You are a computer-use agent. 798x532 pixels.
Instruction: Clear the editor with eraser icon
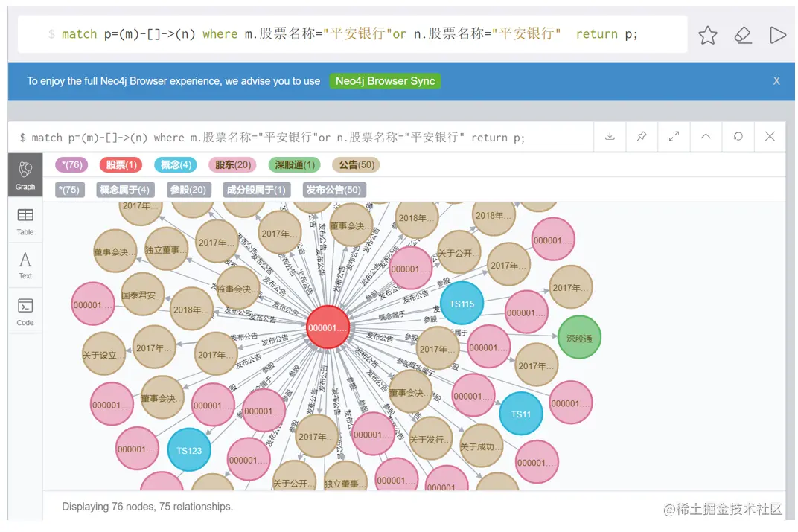click(743, 35)
